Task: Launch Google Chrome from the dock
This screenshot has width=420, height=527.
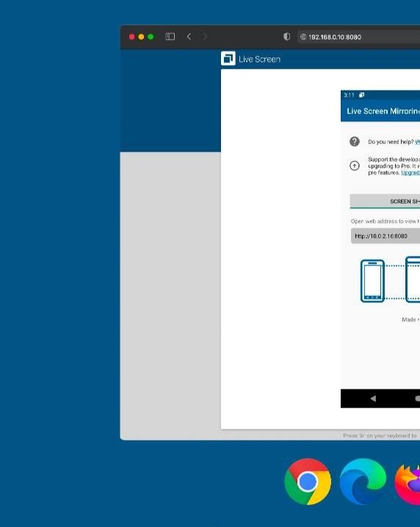Action: coord(308,481)
